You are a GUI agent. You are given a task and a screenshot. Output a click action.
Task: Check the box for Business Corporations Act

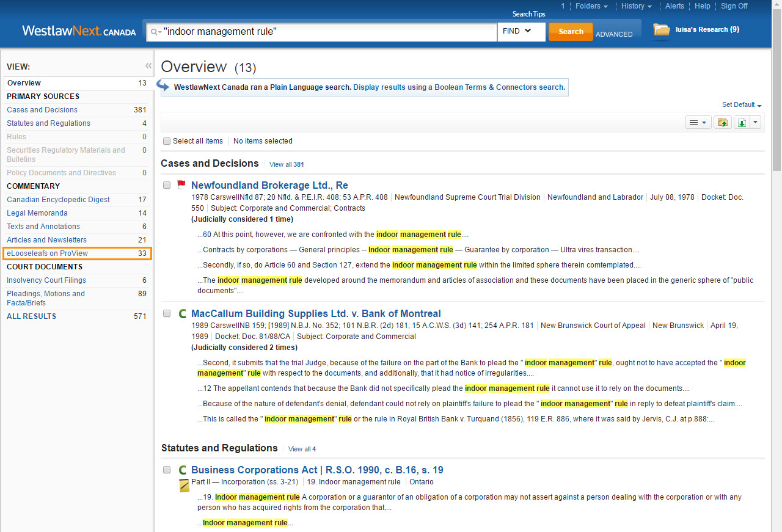[167, 470]
